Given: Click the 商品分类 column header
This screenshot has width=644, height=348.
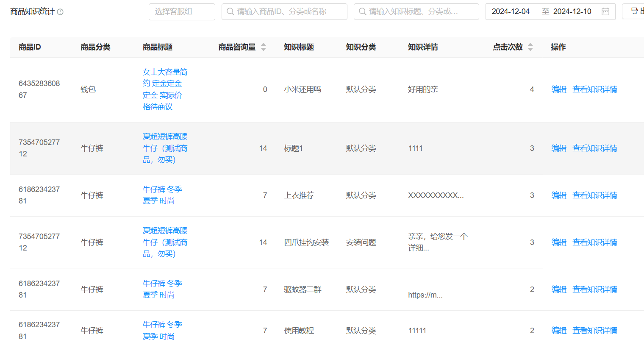Looking at the screenshot, I should pyautogui.click(x=95, y=47).
